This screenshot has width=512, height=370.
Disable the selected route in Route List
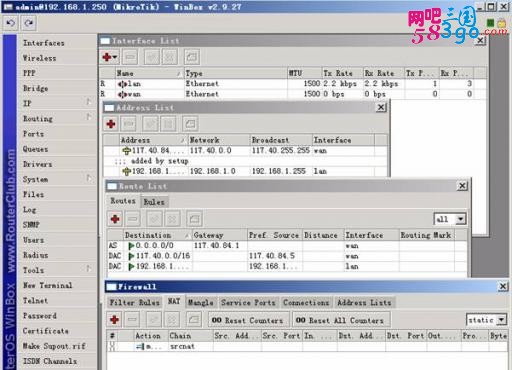(172, 219)
